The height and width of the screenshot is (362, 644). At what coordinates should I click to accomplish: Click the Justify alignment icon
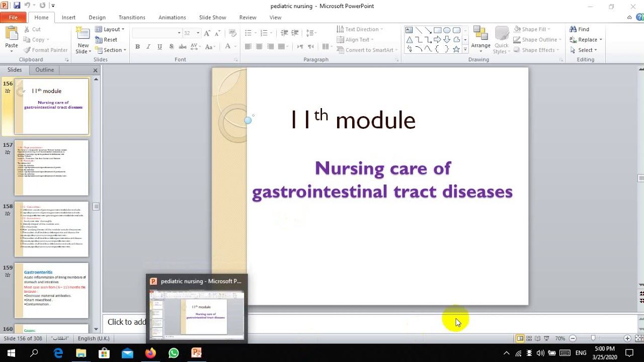[281, 46]
